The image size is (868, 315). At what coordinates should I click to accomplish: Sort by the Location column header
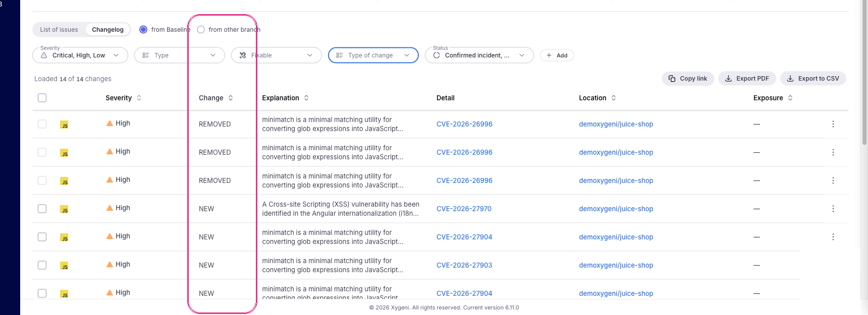coord(592,98)
